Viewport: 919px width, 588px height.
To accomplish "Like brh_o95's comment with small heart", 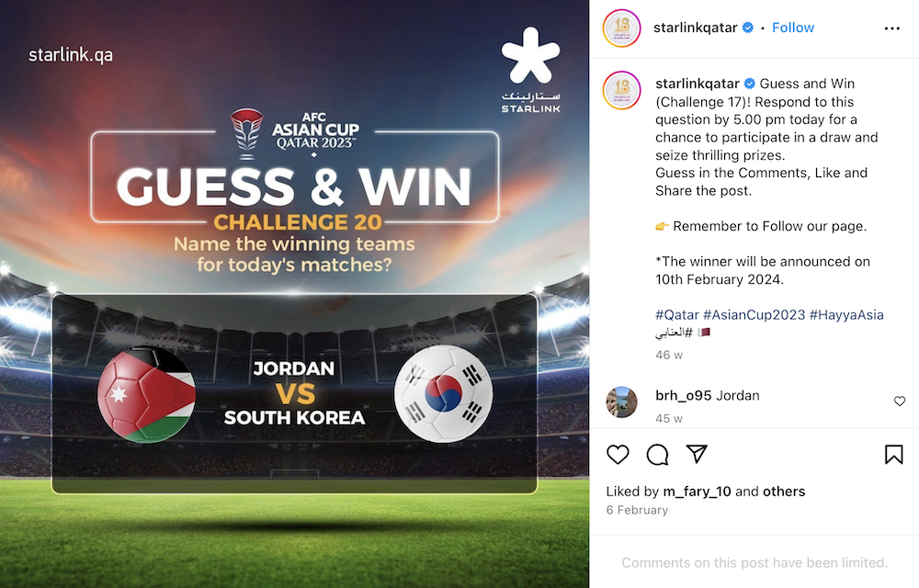I will click(900, 401).
